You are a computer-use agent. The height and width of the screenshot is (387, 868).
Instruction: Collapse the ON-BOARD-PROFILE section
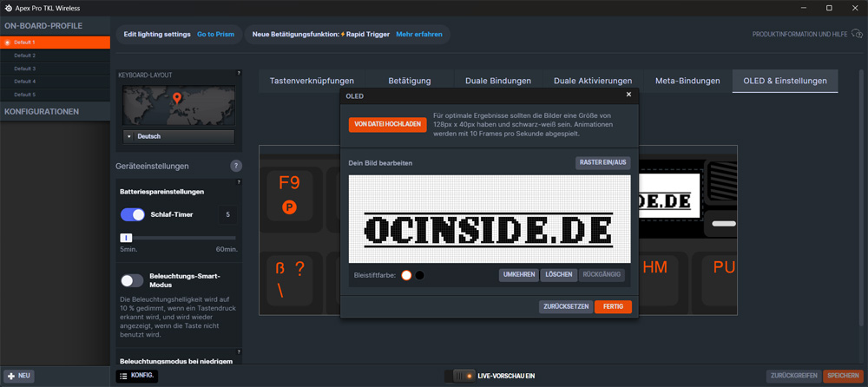coord(55,25)
